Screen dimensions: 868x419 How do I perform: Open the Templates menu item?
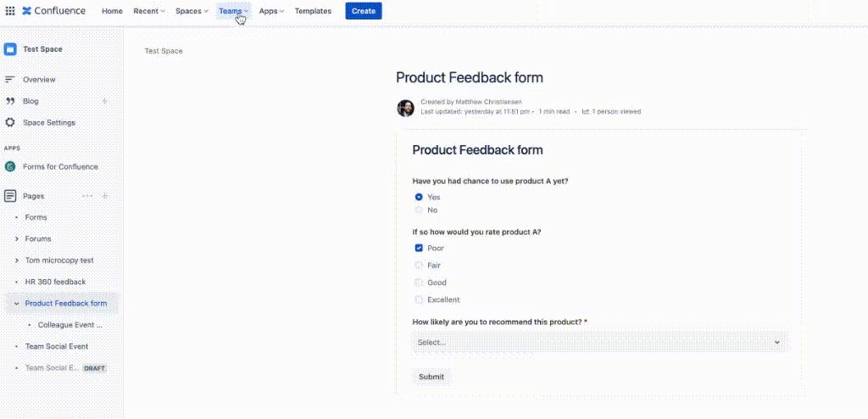pos(313,11)
